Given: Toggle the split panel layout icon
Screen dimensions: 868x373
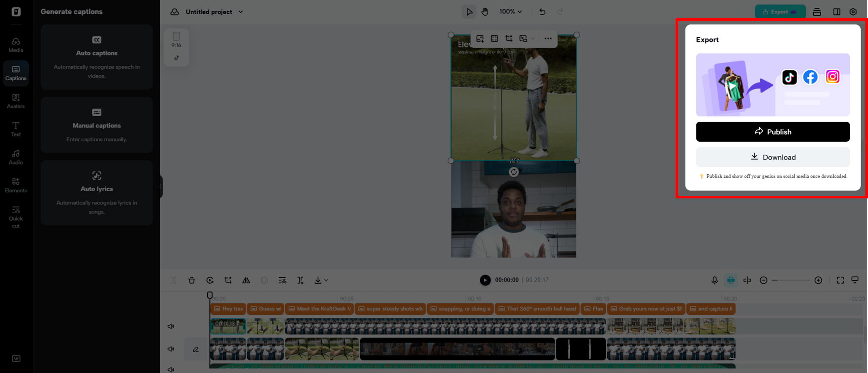Looking at the screenshot, I should 836,12.
